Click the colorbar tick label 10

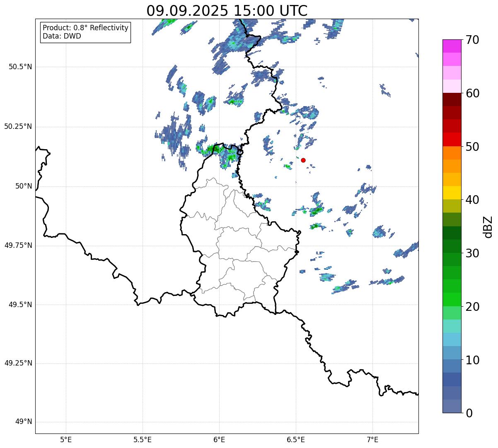click(472, 360)
